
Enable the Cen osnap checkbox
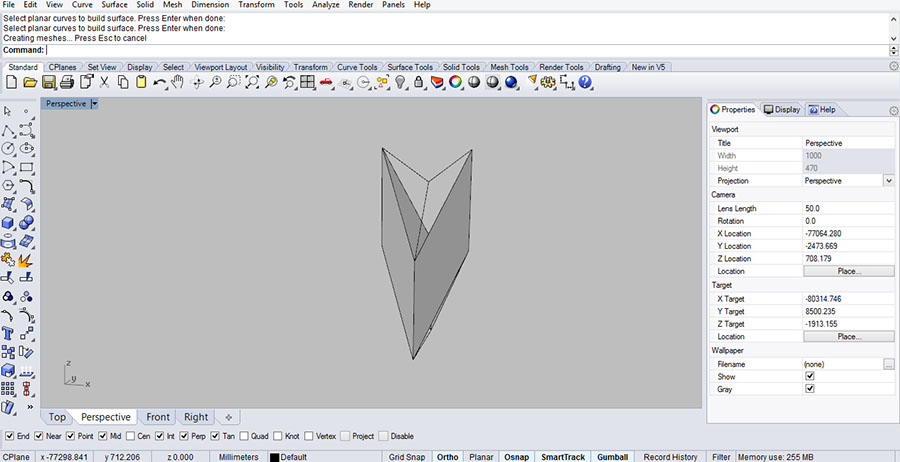click(130, 436)
